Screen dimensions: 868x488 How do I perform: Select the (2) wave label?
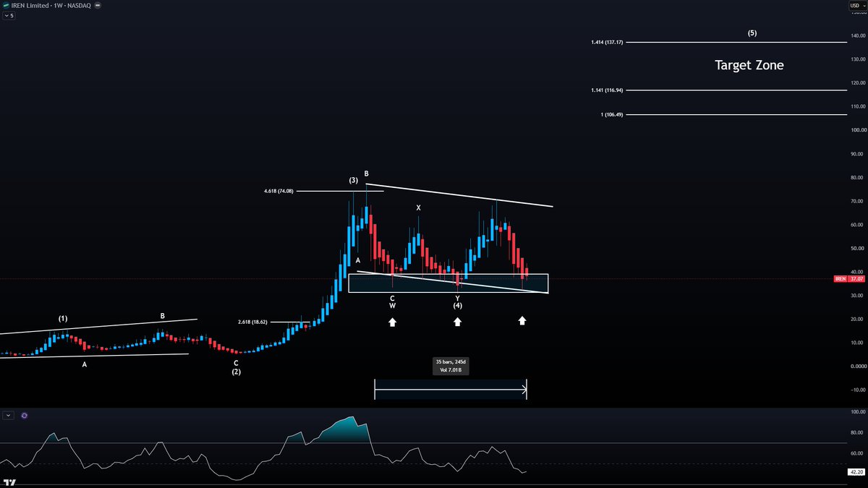(x=236, y=372)
